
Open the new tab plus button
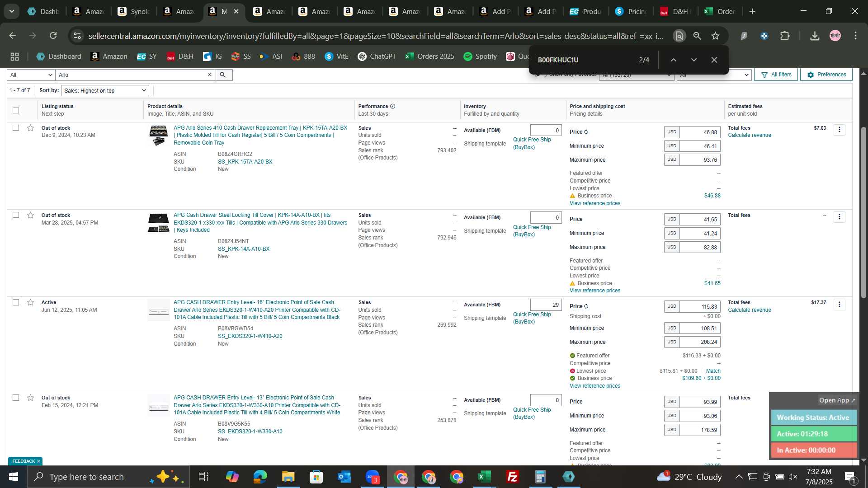click(752, 11)
